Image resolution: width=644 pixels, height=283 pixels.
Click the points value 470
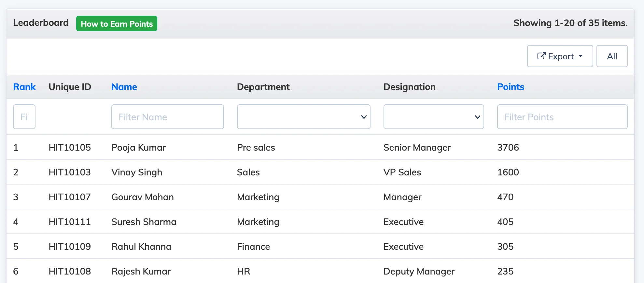505,197
